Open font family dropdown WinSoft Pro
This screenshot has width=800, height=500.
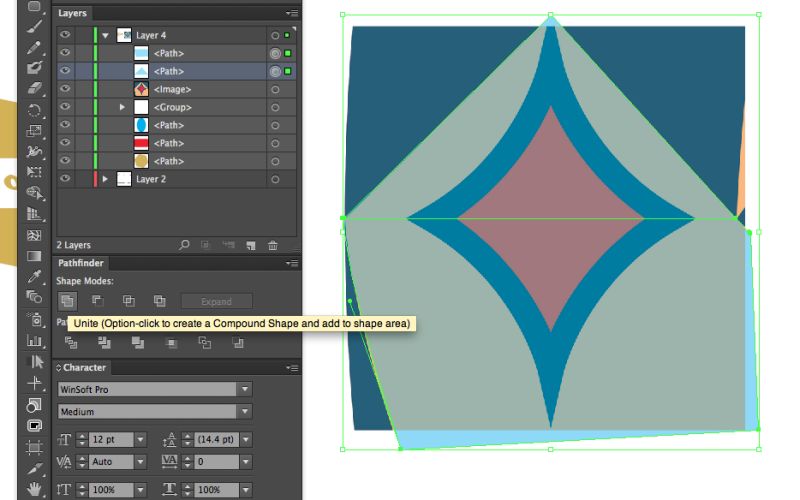[x=245, y=389]
